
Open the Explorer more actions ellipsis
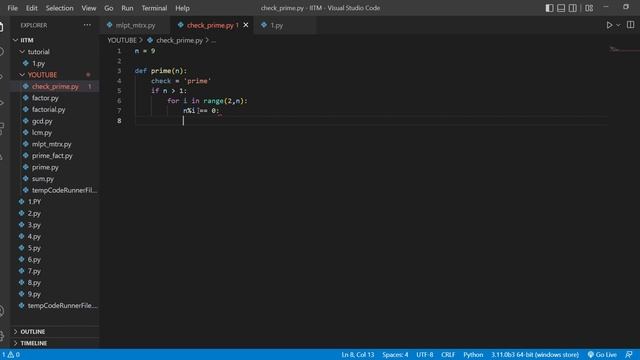pos(87,25)
